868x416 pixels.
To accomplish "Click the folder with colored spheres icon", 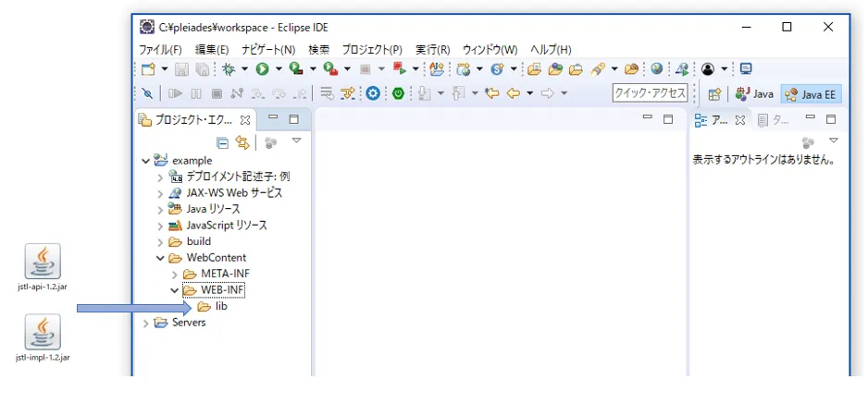I will (x=555, y=69).
